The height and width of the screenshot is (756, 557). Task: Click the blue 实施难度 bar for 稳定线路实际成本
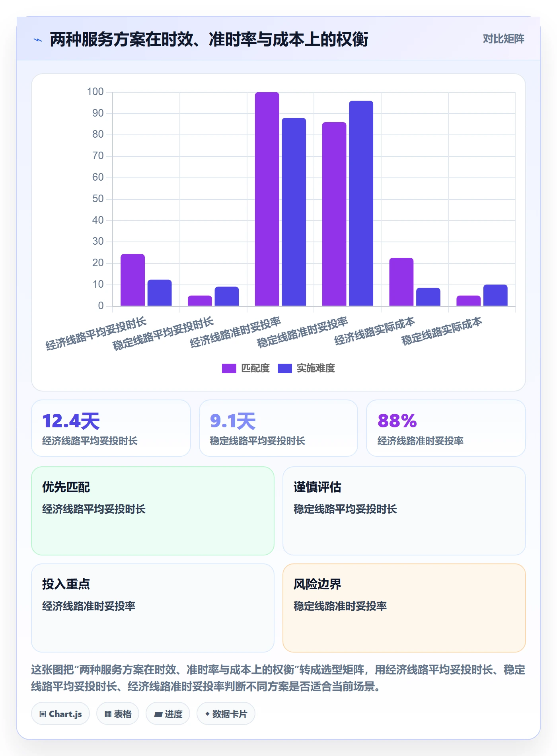click(496, 295)
